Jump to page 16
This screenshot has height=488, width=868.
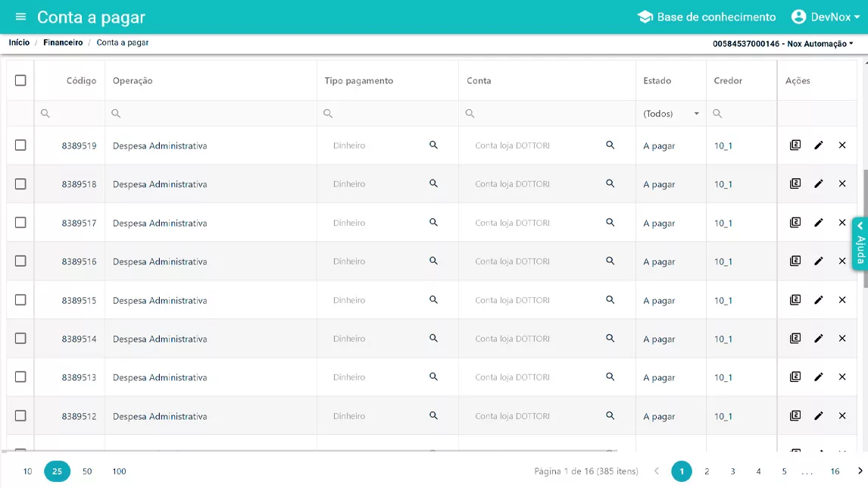(835, 471)
